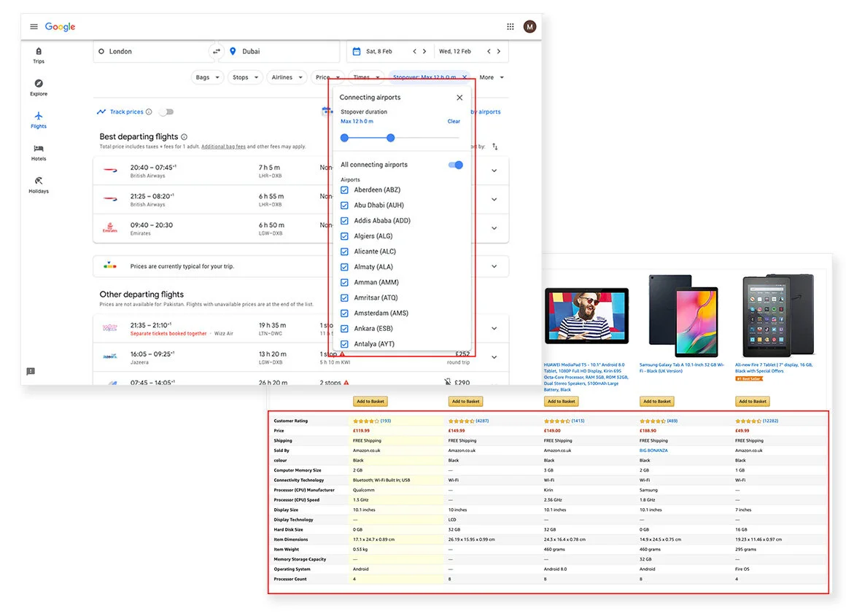Uncheck Amritsar (ATQ) airport

[344, 297]
